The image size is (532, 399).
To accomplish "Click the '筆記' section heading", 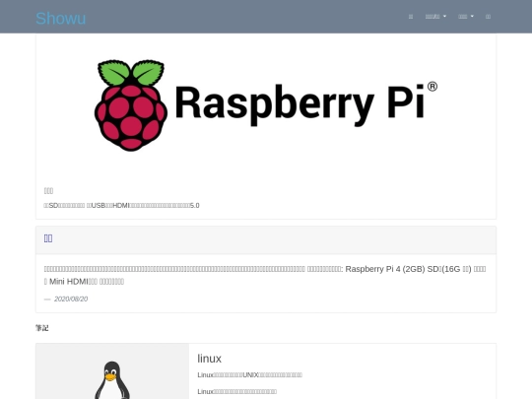I will point(42,328).
